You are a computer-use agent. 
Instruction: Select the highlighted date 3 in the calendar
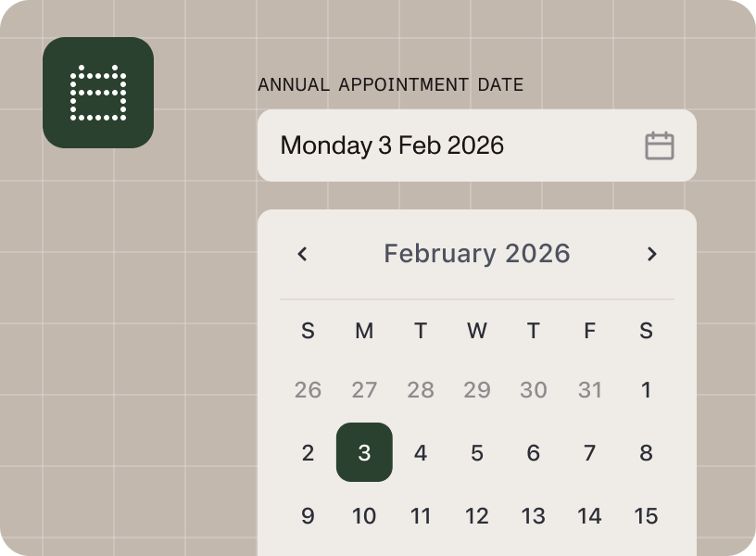364,453
